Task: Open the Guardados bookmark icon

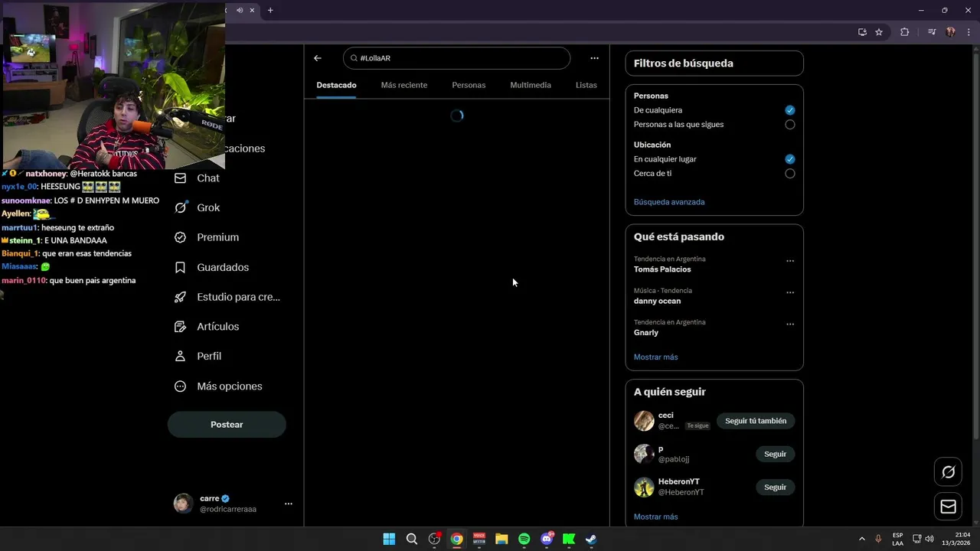Action: coord(180,267)
